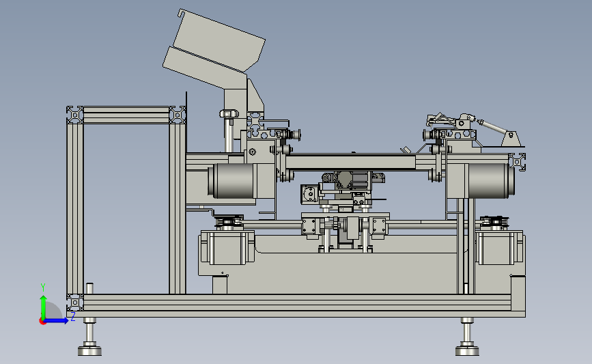Select the horizontal crossbeam between the two motors
The width and height of the screenshot is (592, 364).
point(350,163)
